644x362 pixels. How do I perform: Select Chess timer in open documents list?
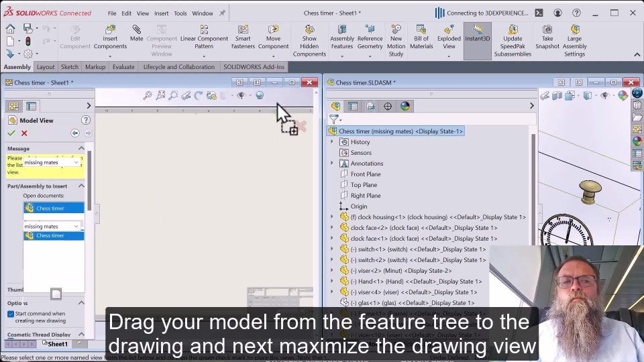tap(54, 208)
